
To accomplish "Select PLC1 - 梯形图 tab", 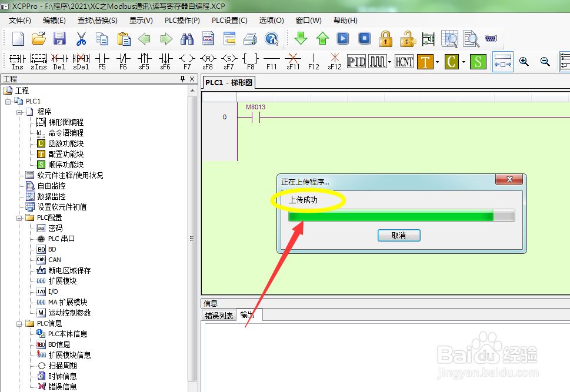I will (x=229, y=82).
